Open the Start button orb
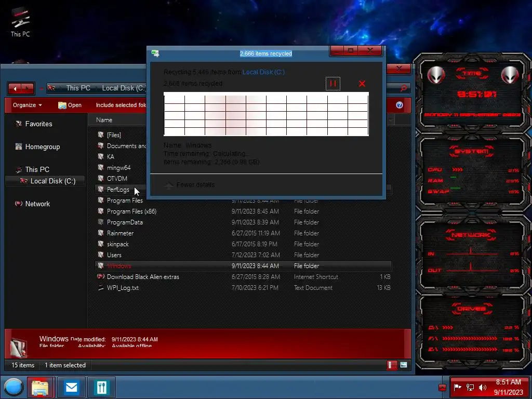This screenshot has height=399, width=532. 14,388
